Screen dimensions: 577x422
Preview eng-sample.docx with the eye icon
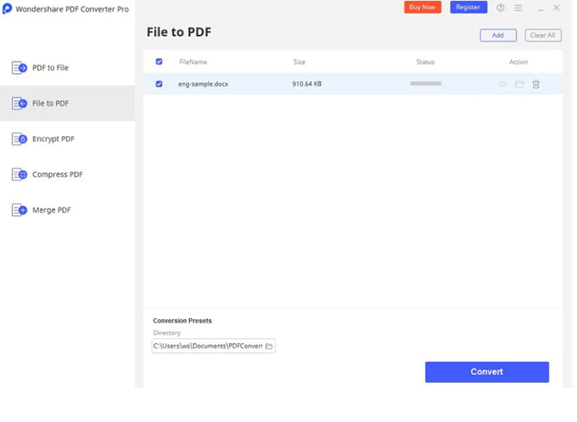coord(502,84)
